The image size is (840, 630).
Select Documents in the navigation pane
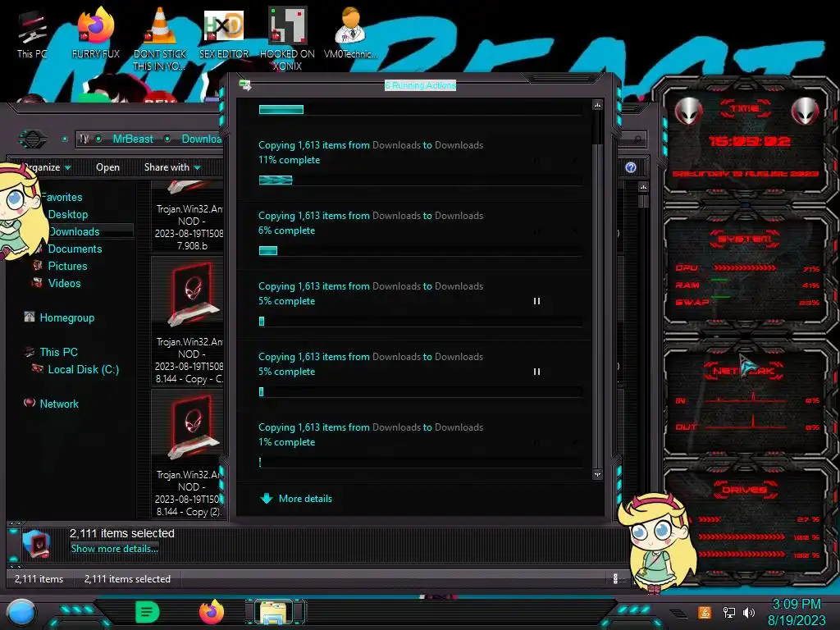[75, 249]
